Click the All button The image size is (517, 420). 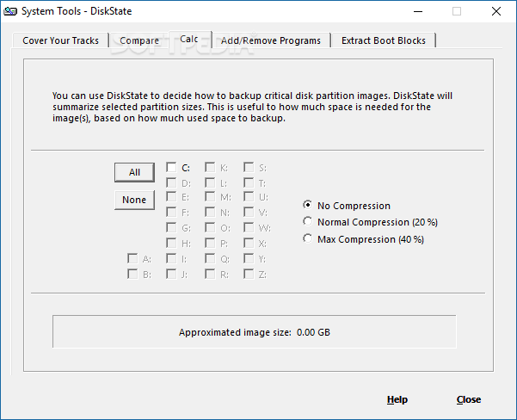134,172
